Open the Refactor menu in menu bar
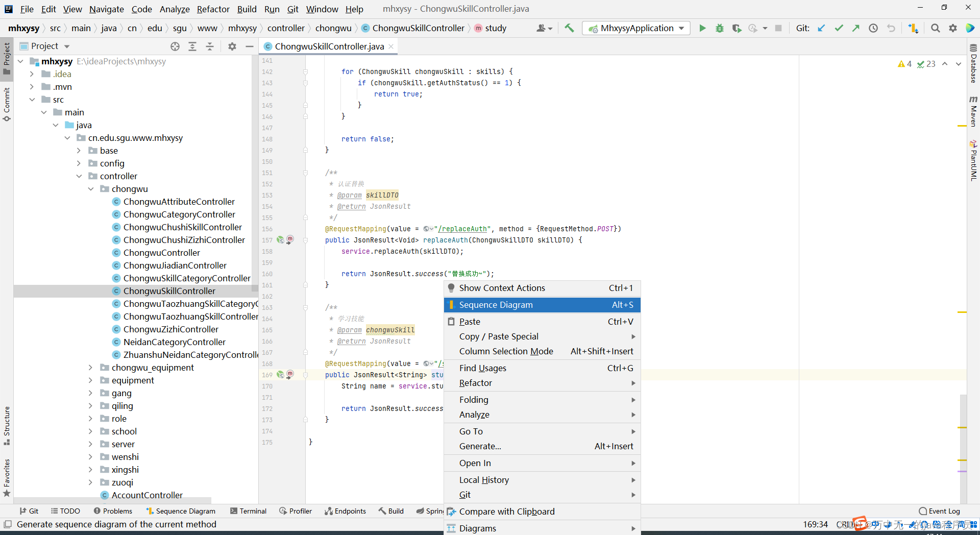Viewport: 980px width, 535px height. [213, 9]
